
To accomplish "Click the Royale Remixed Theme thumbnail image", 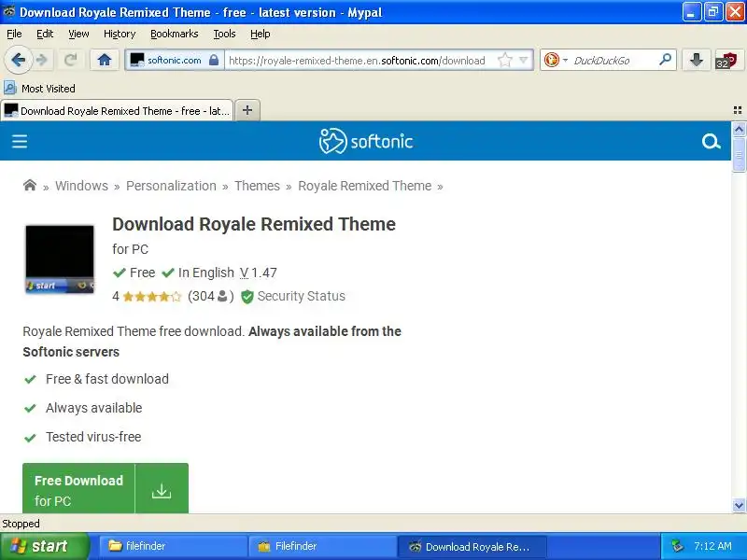I will pos(60,259).
